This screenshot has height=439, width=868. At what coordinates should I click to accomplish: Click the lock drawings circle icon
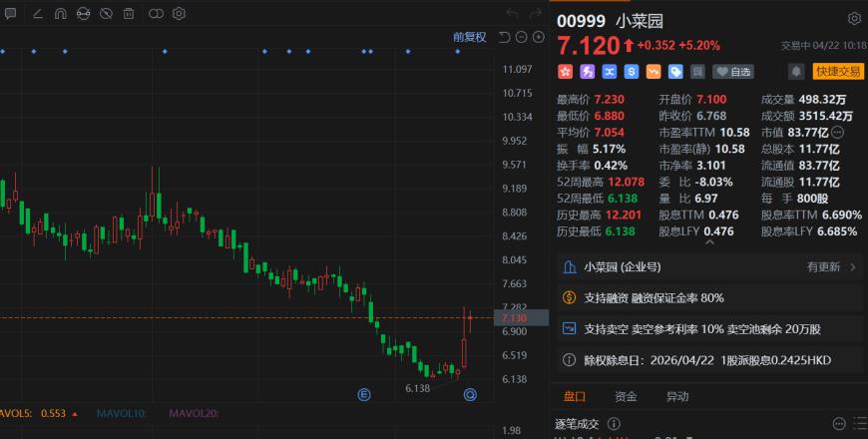[x=83, y=14]
